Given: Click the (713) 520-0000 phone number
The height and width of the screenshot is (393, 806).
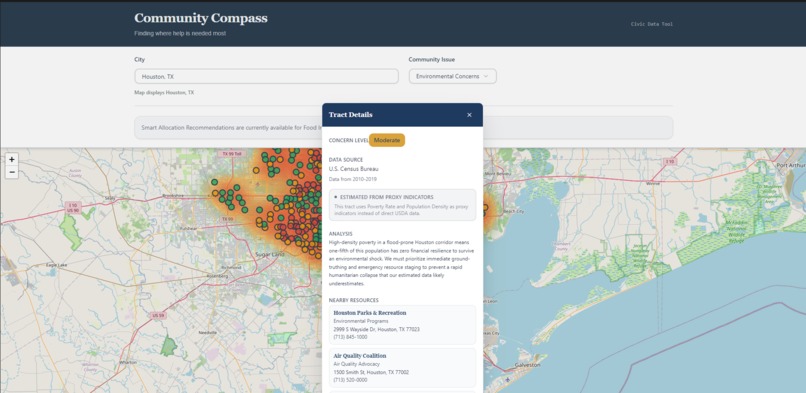Looking at the screenshot, I should pyautogui.click(x=350, y=380).
